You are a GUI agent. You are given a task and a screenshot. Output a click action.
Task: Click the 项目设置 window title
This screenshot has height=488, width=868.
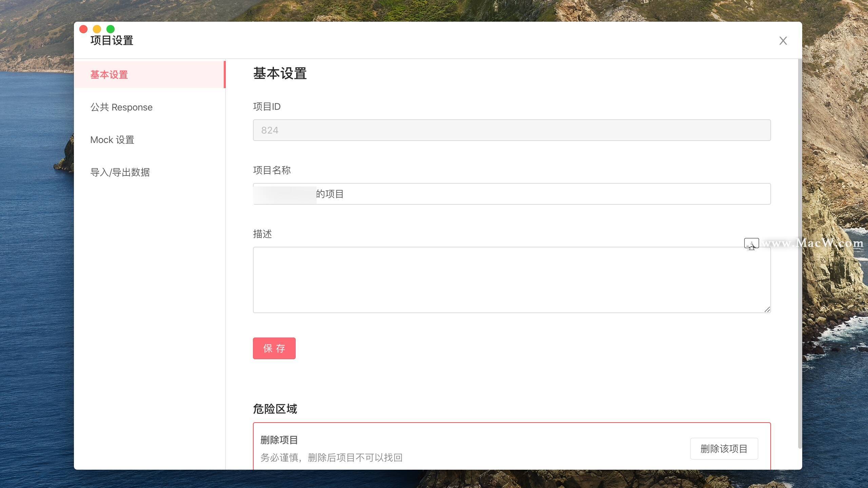112,41
